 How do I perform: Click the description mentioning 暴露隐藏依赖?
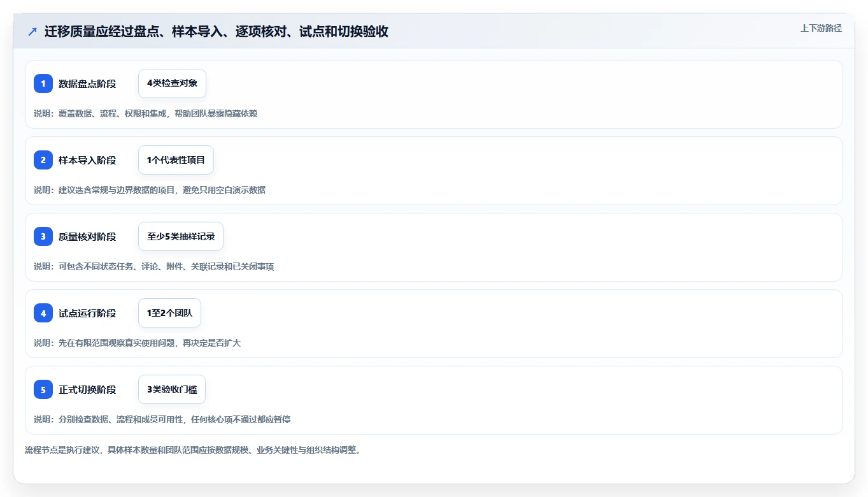point(146,113)
